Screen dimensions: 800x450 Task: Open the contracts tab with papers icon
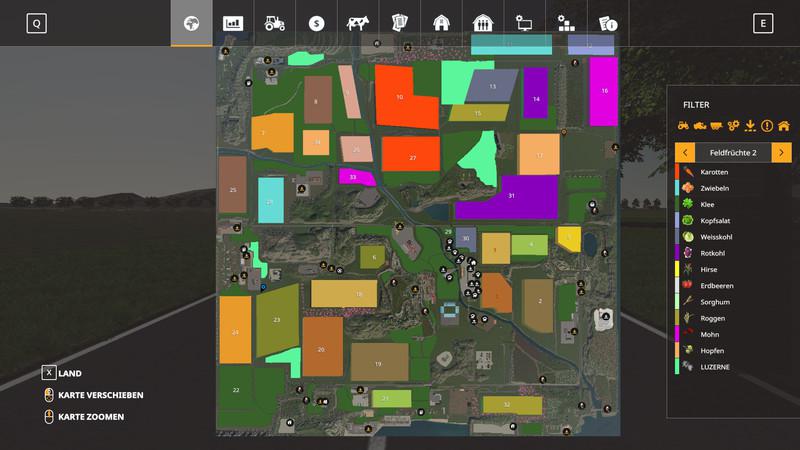pos(399,23)
